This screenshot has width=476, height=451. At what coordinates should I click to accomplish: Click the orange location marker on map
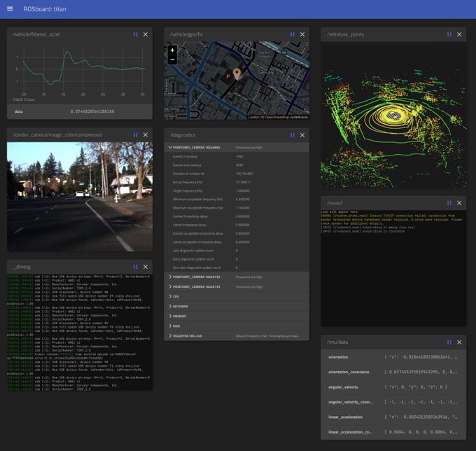[x=237, y=74]
